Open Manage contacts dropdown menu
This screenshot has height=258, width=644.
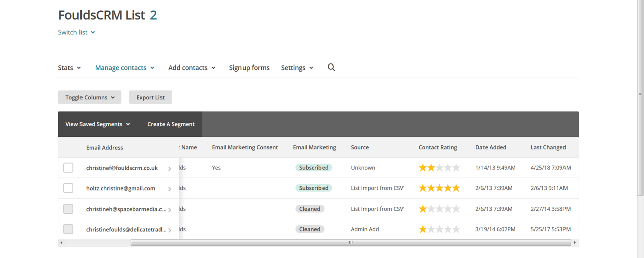click(x=125, y=68)
